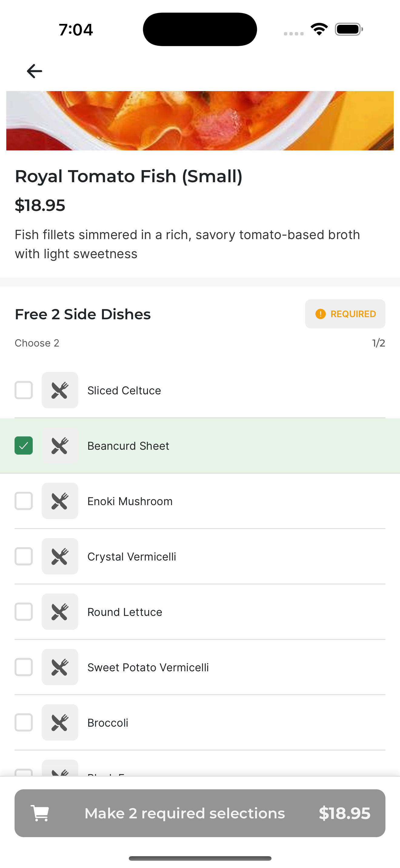400x868 pixels.
Task: Check the Sliced Celtuce checkbox
Action: (24, 390)
